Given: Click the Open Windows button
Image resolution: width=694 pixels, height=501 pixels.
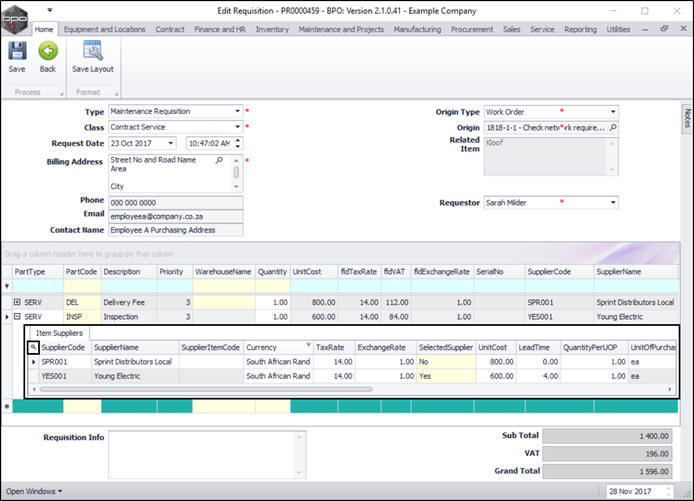Looking at the screenshot, I should 34,491.
